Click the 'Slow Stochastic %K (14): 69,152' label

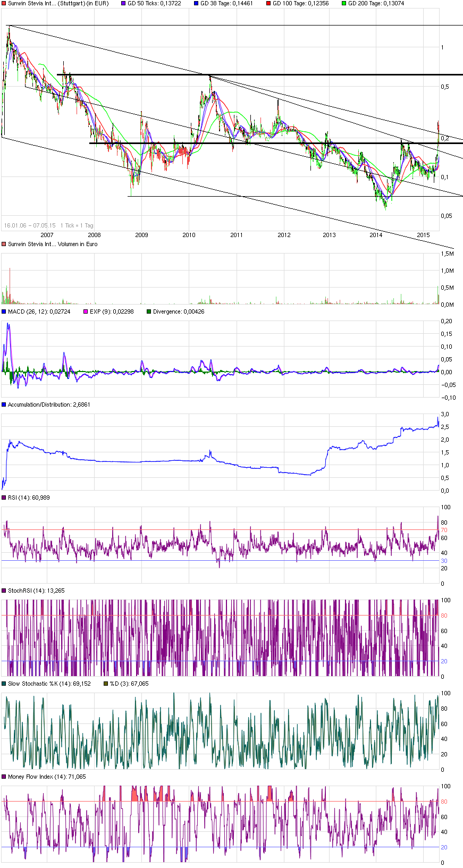pyautogui.click(x=49, y=684)
